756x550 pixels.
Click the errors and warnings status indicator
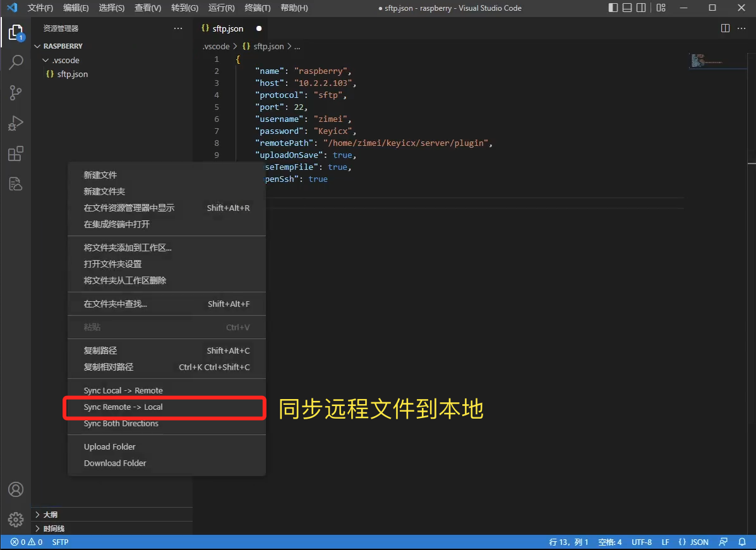point(27,542)
